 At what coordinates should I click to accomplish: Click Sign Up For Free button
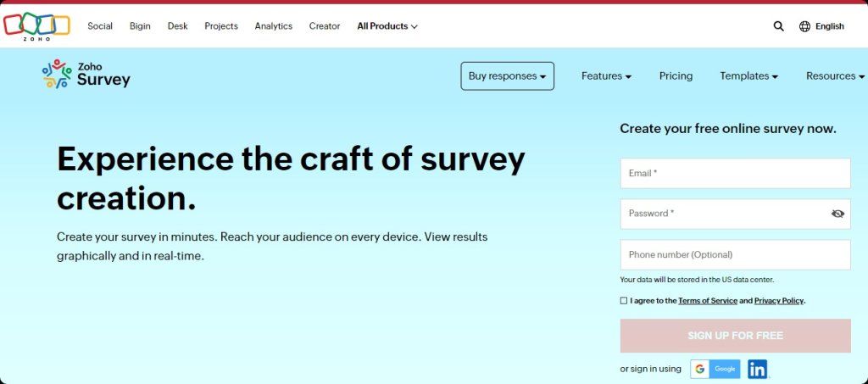click(x=735, y=336)
